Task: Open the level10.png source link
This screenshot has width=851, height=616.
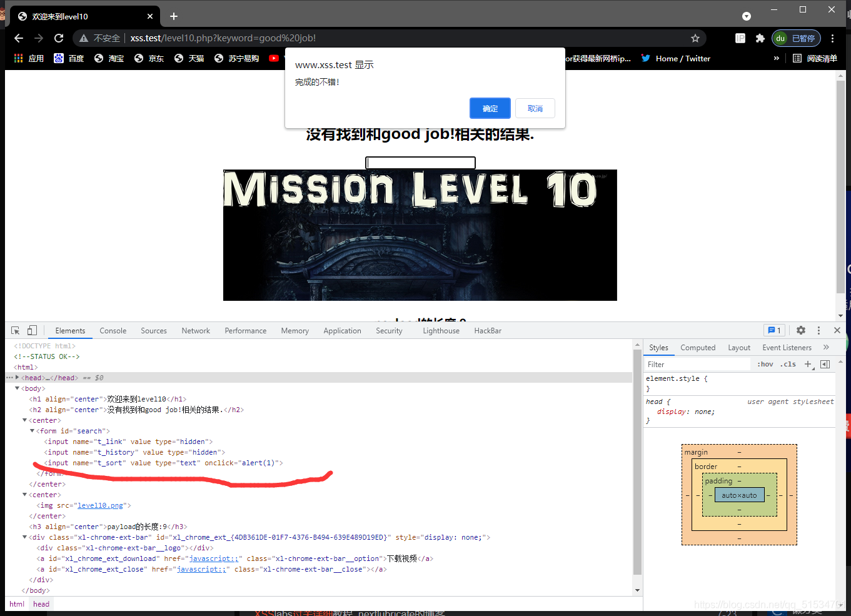Action: click(100, 505)
